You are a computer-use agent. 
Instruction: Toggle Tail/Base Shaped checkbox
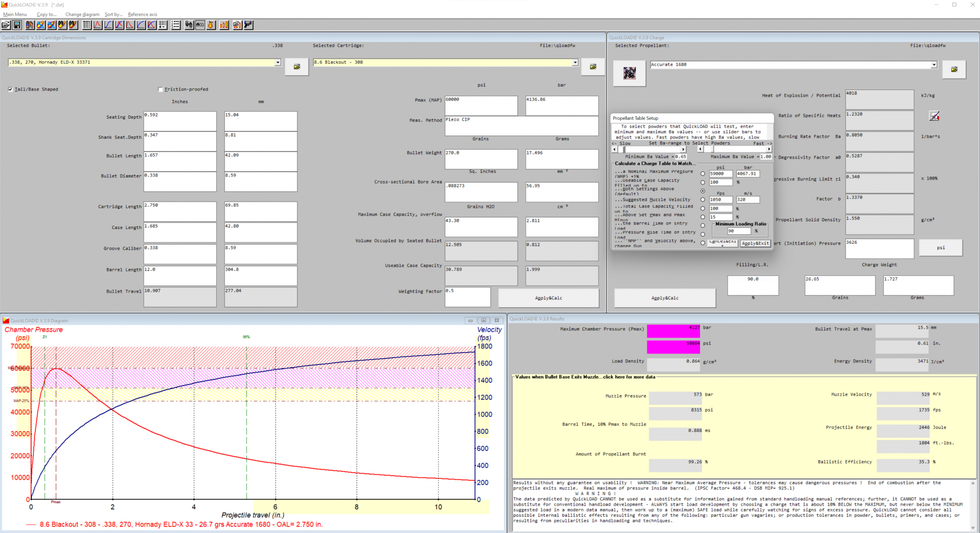(10, 90)
